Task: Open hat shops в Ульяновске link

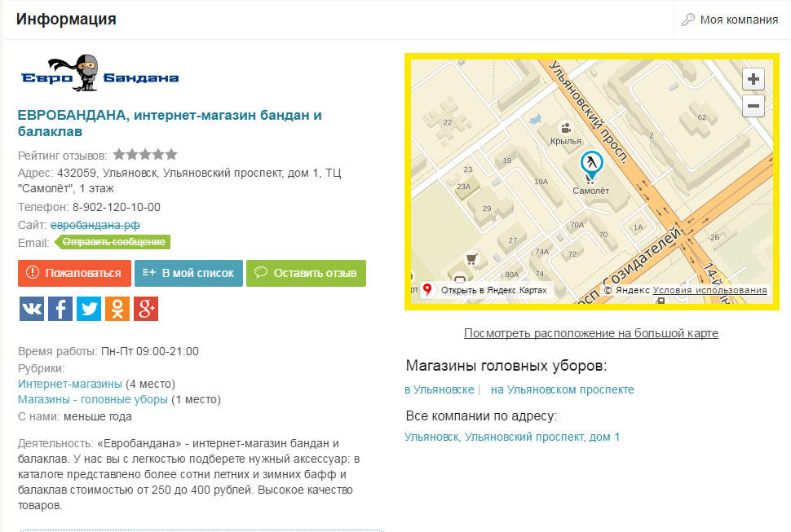Action: tap(440, 389)
